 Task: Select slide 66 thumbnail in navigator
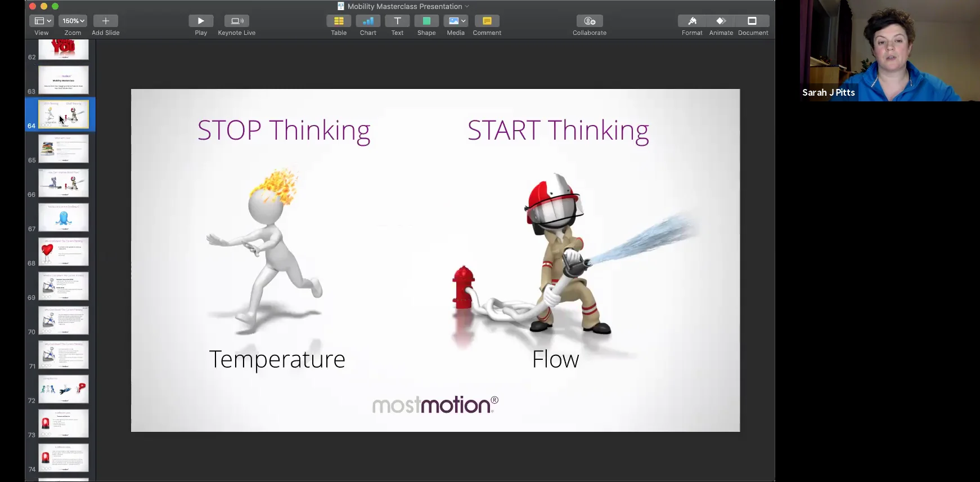click(64, 183)
